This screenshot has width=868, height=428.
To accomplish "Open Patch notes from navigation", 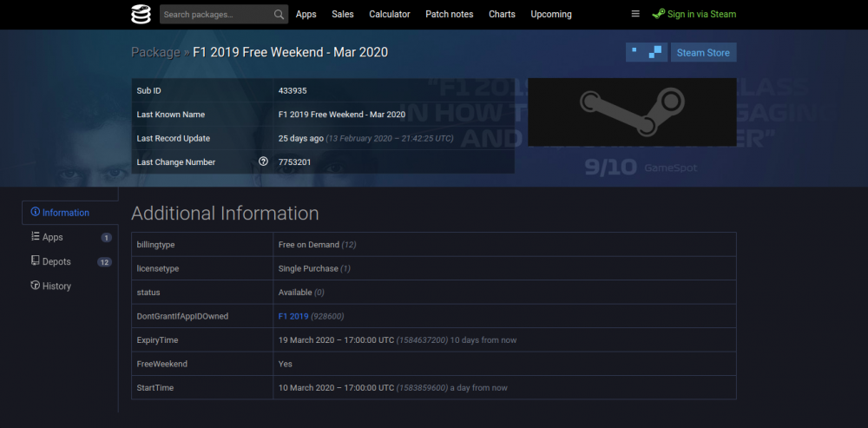I will (450, 15).
